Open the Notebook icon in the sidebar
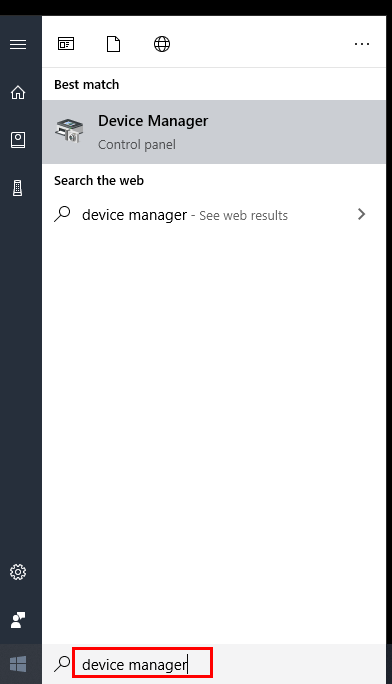The width and height of the screenshot is (392, 684). coord(18,140)
